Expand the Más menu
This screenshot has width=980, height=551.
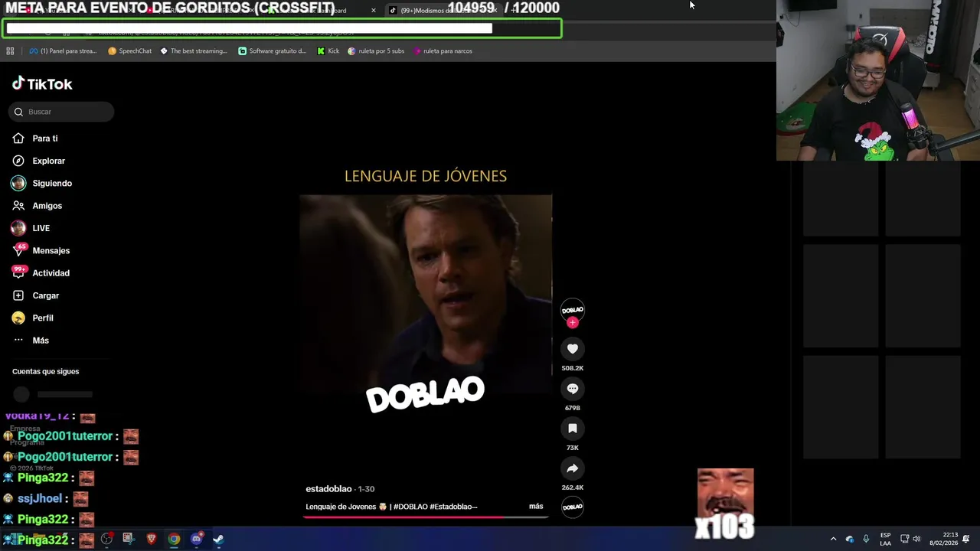pos(31,341)
